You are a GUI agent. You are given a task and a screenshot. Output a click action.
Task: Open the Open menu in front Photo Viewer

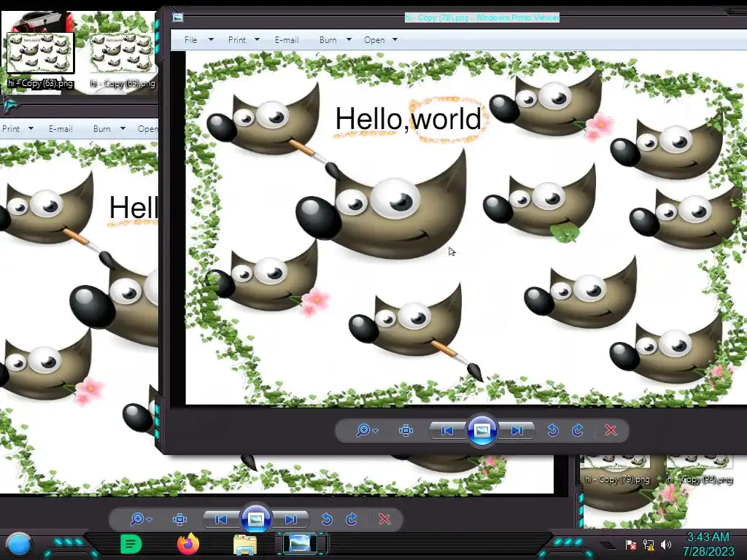tap(374, 40)
